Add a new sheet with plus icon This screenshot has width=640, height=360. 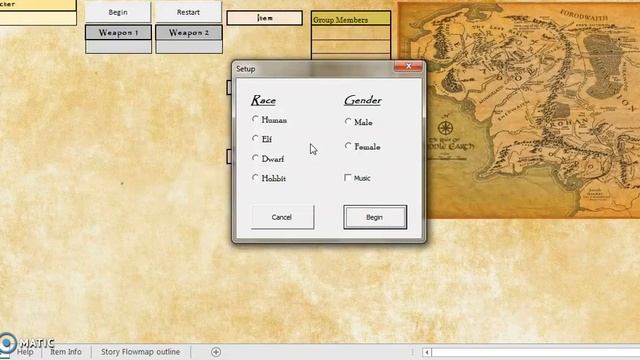216,352
